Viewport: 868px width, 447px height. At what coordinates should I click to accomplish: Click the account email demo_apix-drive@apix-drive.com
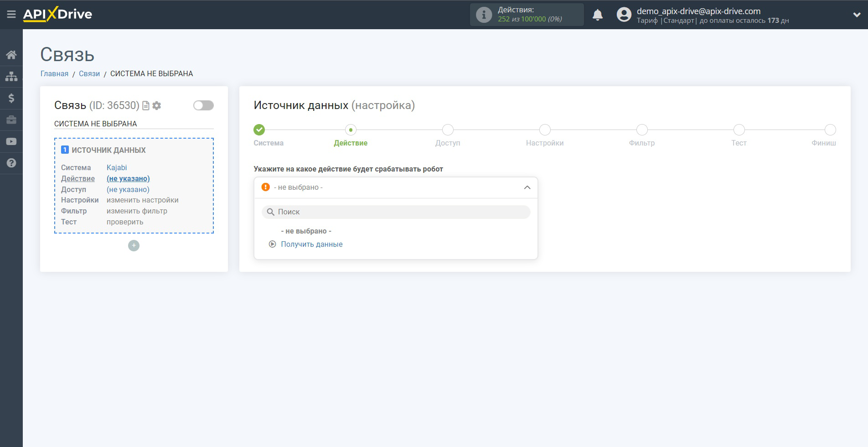[x=698, y=11]
